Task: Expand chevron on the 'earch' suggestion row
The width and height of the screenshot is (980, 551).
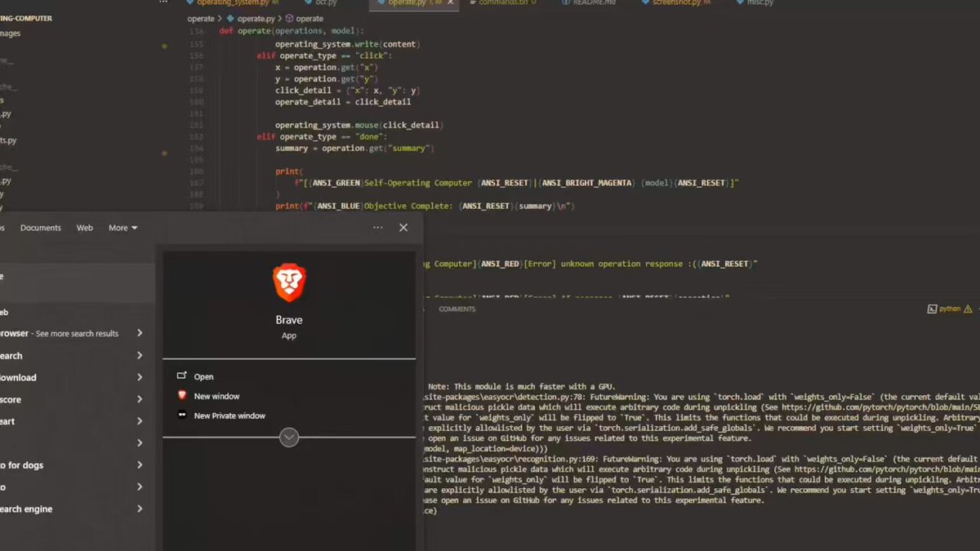Action: (x=140, y=355)
